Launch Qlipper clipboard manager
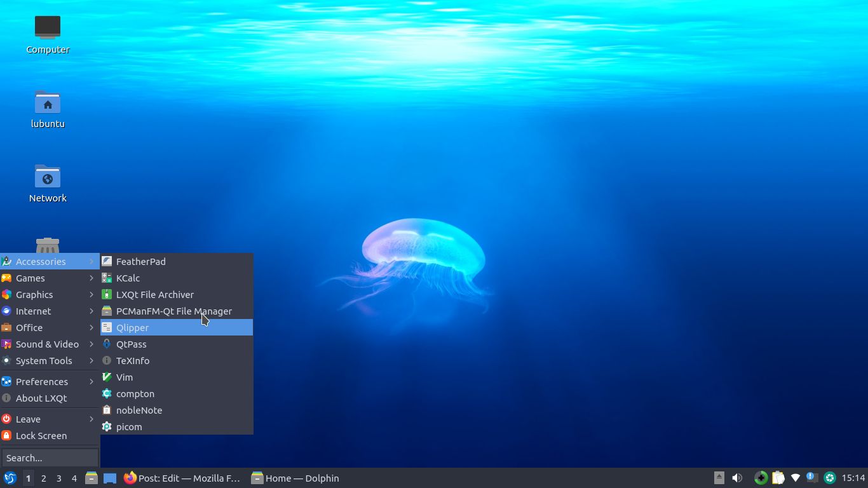The height and width of the screenshot is (488, 868). pos(177,327)
